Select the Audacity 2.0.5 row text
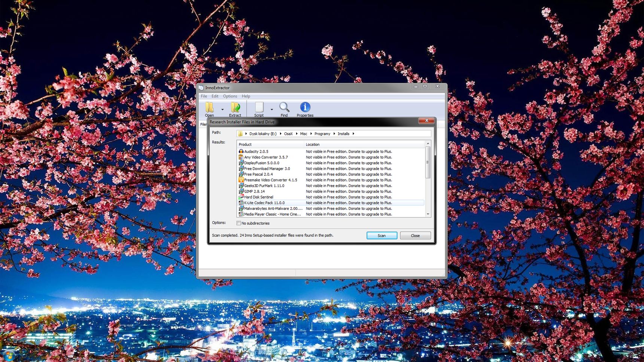The height and width of the screenshot is (362, 644). click(x=256, y=151)
